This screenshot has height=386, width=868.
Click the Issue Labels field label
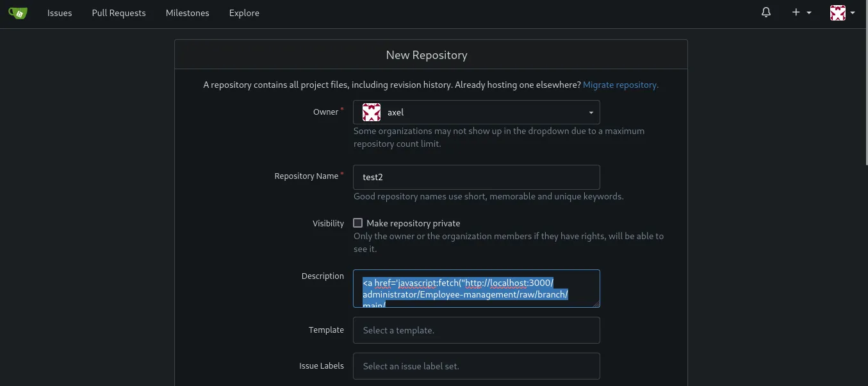pos(322,365)
